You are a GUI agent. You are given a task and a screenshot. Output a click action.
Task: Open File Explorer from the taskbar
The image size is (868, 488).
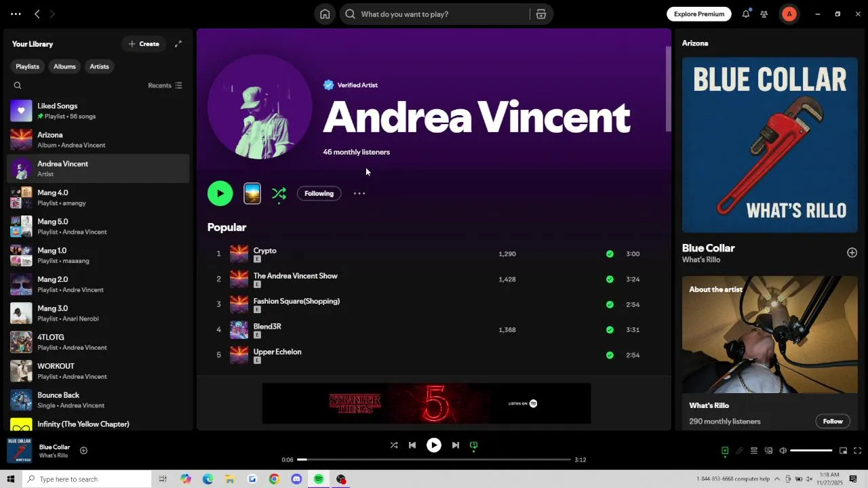pos(230,479)
